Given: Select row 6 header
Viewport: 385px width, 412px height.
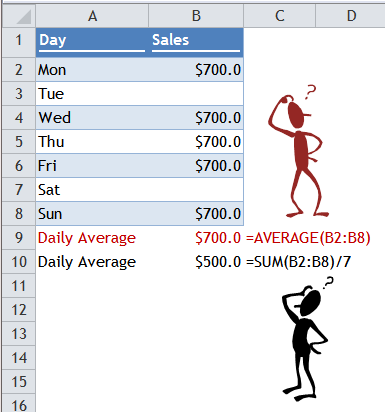Looking at the screenshot, I should pyautogui.click(x=19, y=166).
